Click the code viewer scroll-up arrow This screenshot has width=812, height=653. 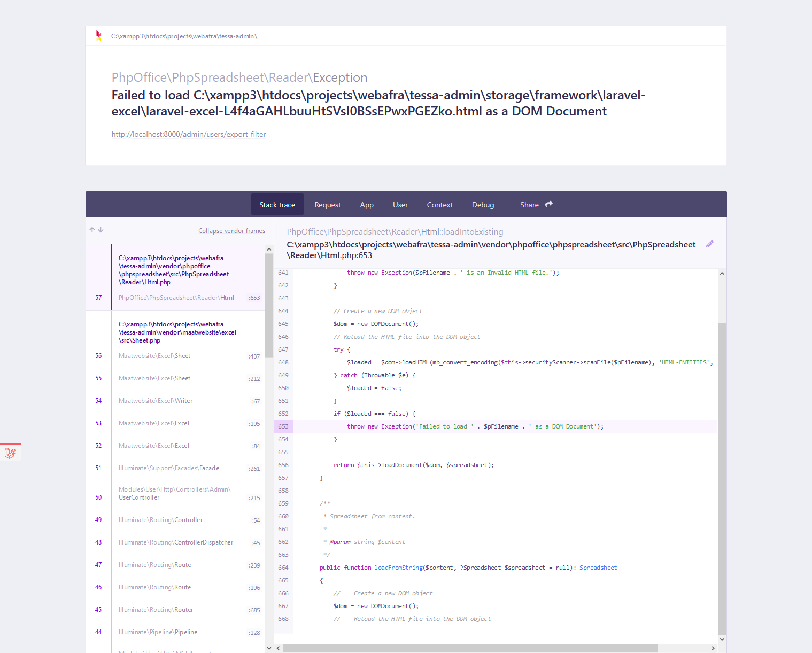click(x=722, y=273)
